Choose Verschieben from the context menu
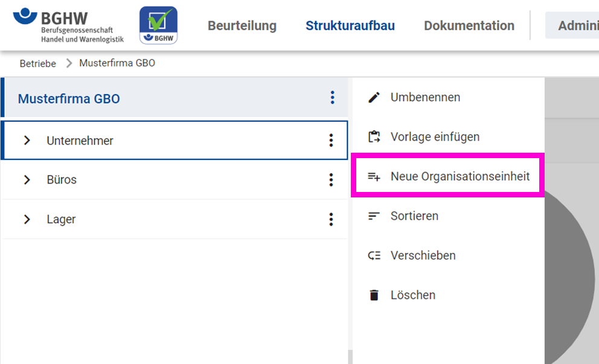Viewport: 599px width, 364px height. [423, 255]
